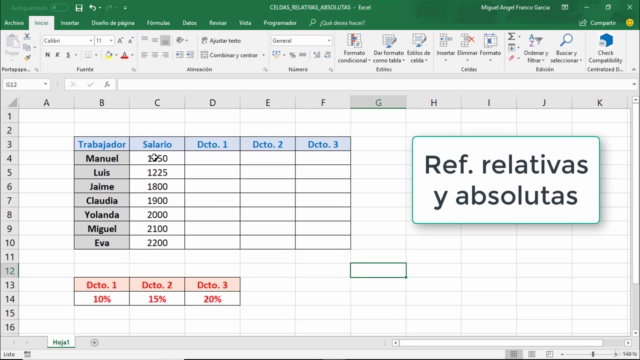Apply yellow fill color bucket
This screenshot has width=640, height=360.
pyautogui.click(x=109, y=55)
